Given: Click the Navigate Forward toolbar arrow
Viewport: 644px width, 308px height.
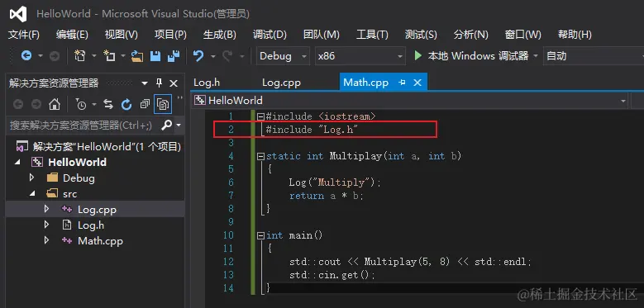Looking at the screenshot, I should [55, 56].
